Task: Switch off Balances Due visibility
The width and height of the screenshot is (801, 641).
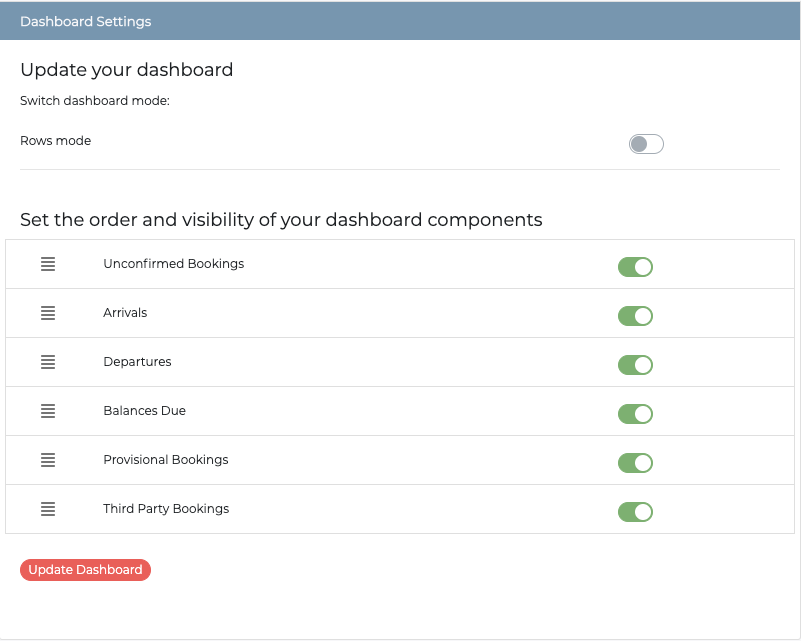Action: [x=635, y=414]
